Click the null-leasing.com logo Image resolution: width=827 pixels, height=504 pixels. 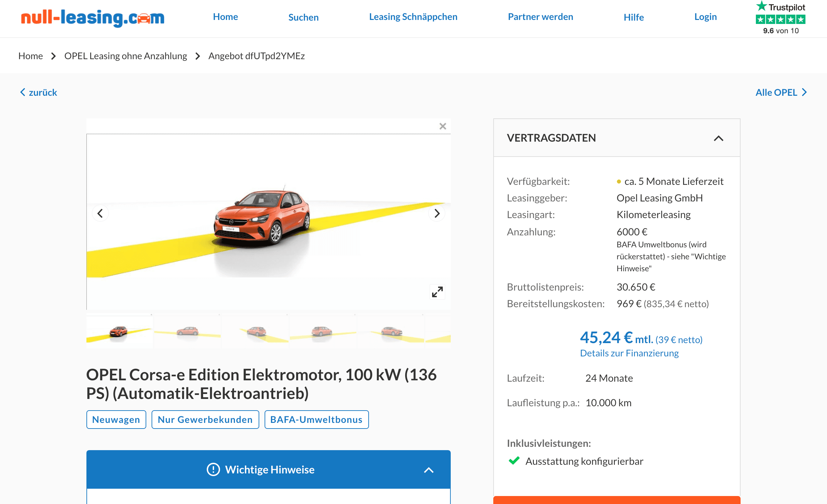click(x=93, y=18)
